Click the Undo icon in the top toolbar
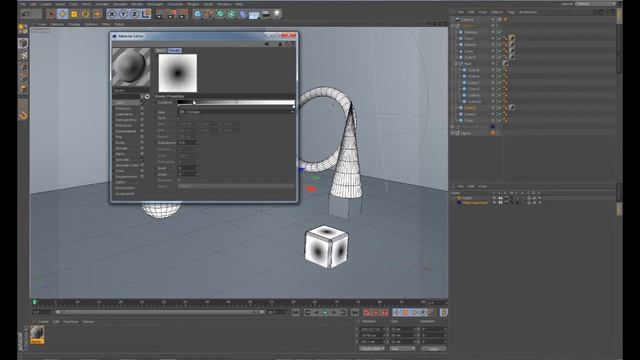The width and height of the screenshot is (640, 360). click(26, 14)
